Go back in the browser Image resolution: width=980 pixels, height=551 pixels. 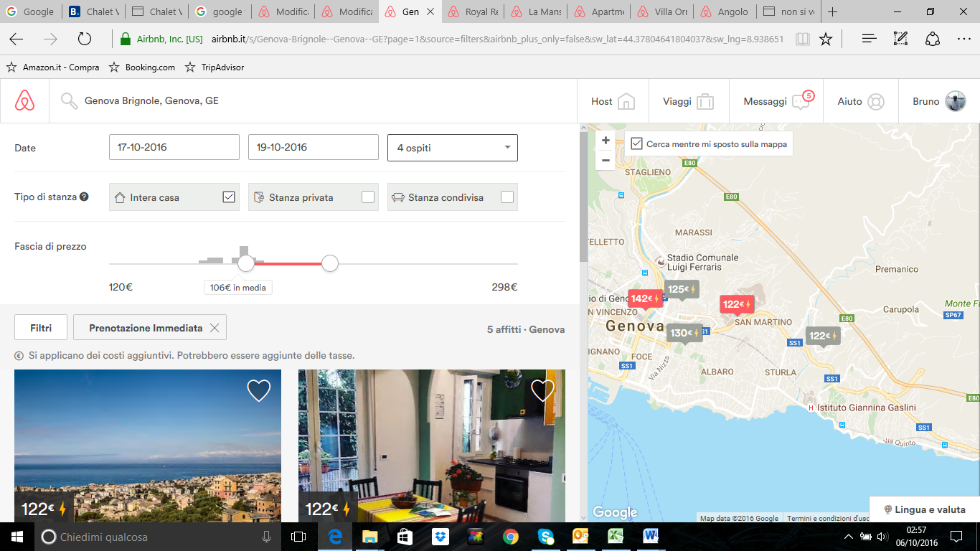16,39
